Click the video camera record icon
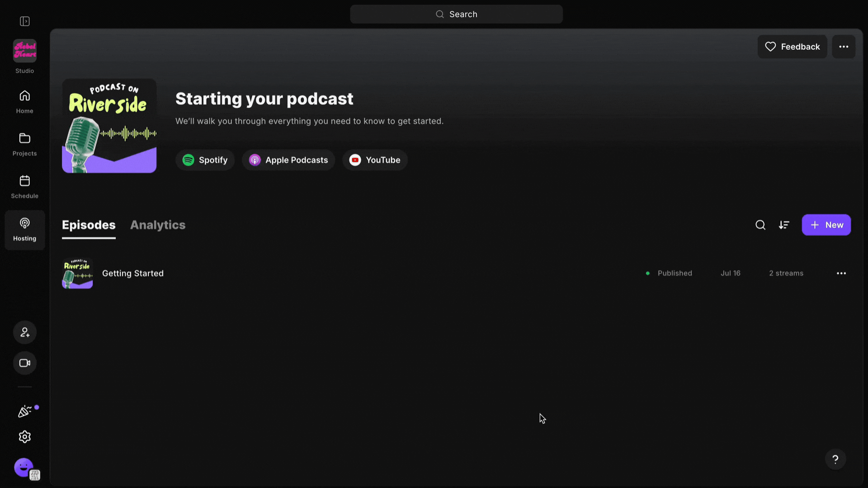Viewport: 868px width, 488px height. click(x=25, y=363)
